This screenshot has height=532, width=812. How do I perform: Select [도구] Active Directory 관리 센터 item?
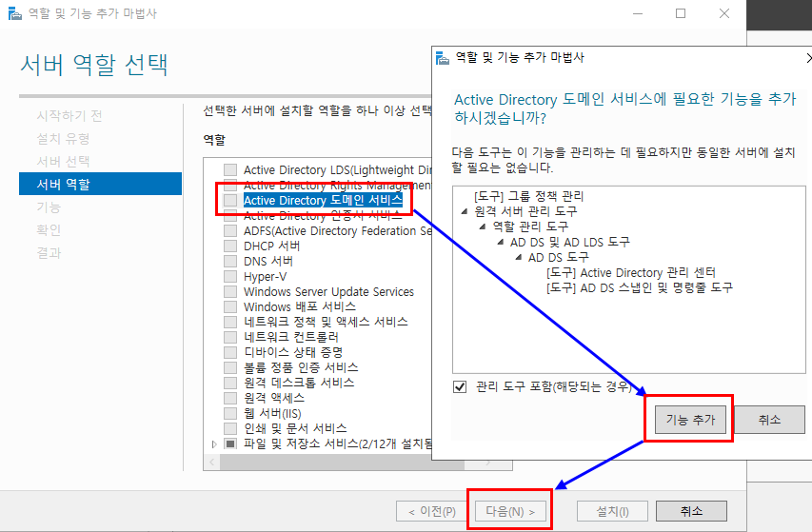click(631, 272)
